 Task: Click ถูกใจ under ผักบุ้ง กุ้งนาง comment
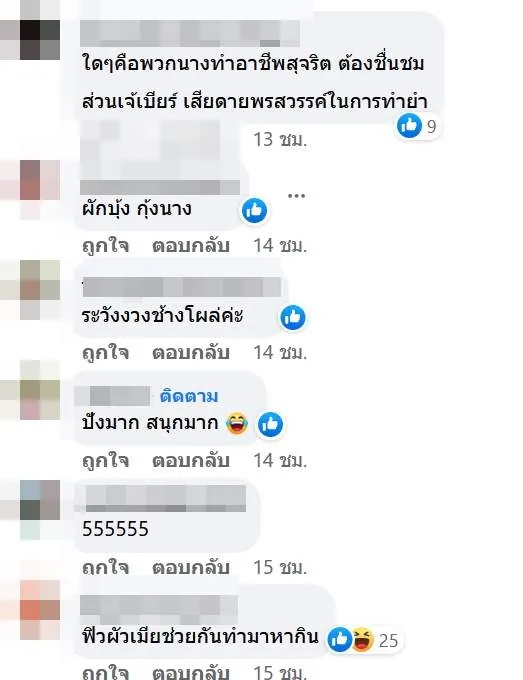click(106, 246)
